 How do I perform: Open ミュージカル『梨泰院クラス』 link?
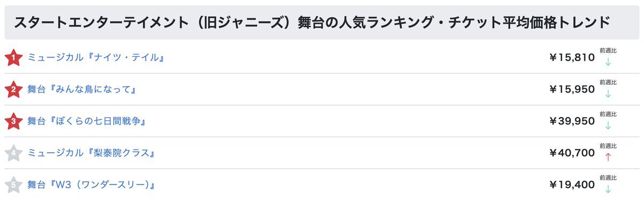(x=91, y=153)
